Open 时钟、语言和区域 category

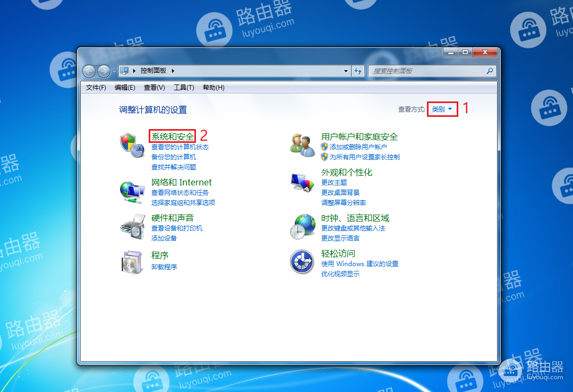tap(355, 218)
